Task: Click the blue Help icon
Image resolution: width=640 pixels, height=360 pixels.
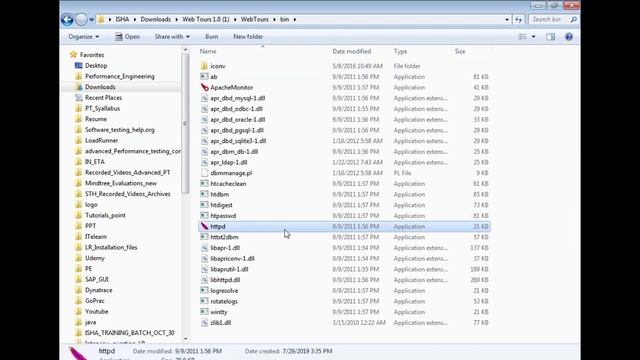Action: [x=569, y=37]
